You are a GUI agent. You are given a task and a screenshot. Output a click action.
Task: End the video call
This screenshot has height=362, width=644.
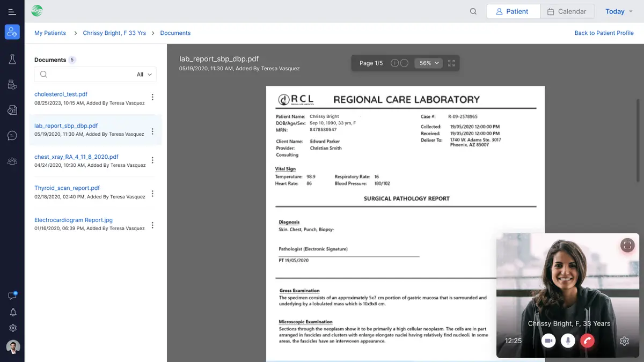click(588, 341)
